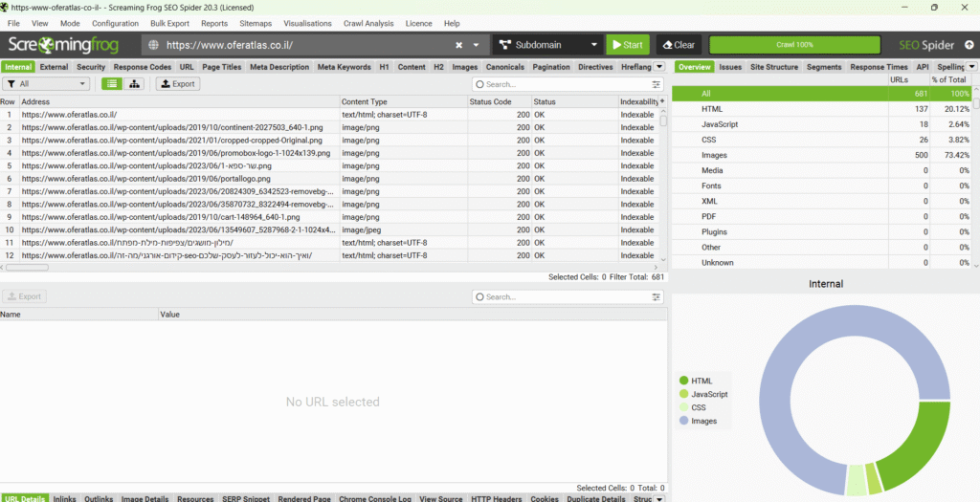Switch to the Site Structure tab
This screenshot has width=980, height=502.
774,67
